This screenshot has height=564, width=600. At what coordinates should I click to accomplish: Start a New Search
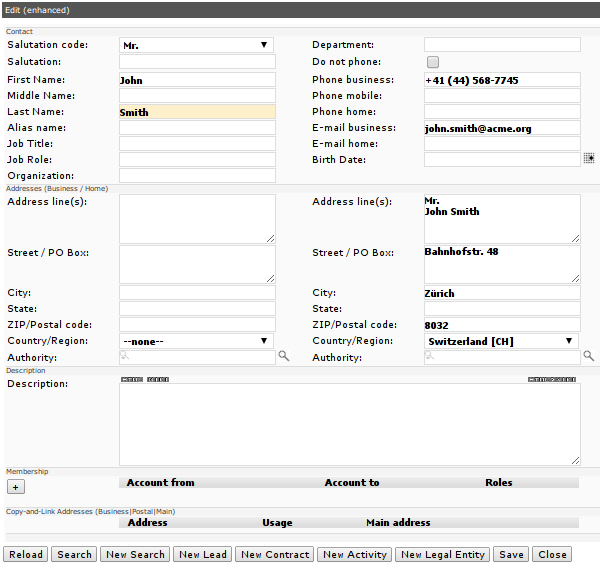pos(135,554)
